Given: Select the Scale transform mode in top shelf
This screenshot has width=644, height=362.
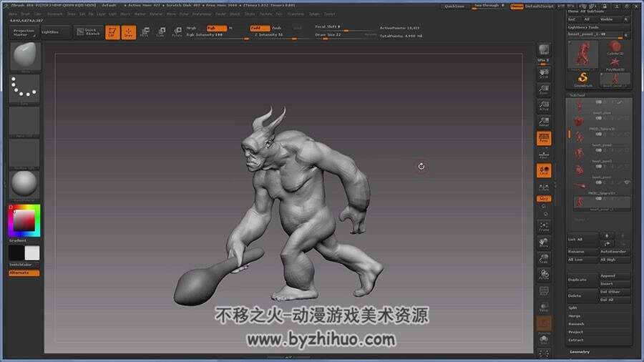Looking at the screenshot, I should pos(161,32).
